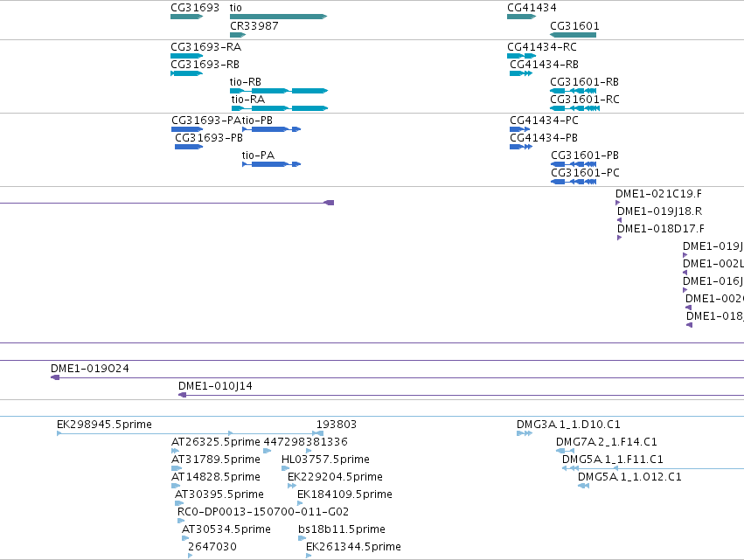Image resolution: width=744 pixels, height=560 pixels.
Task: Select the AT30395.5prime EST label
Action: click(219, 494)
